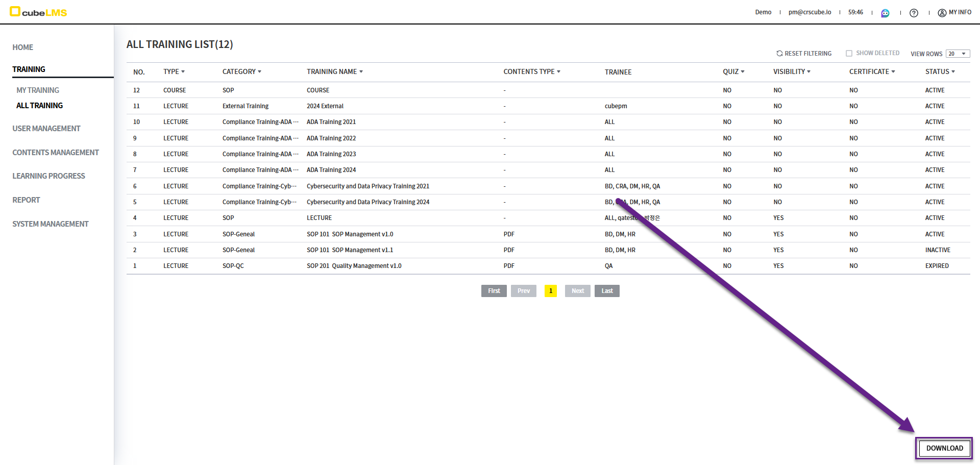This screenshot has height=465, width=980.
Task: Open the chatbot assistant icon
Action: pos(885,13)
